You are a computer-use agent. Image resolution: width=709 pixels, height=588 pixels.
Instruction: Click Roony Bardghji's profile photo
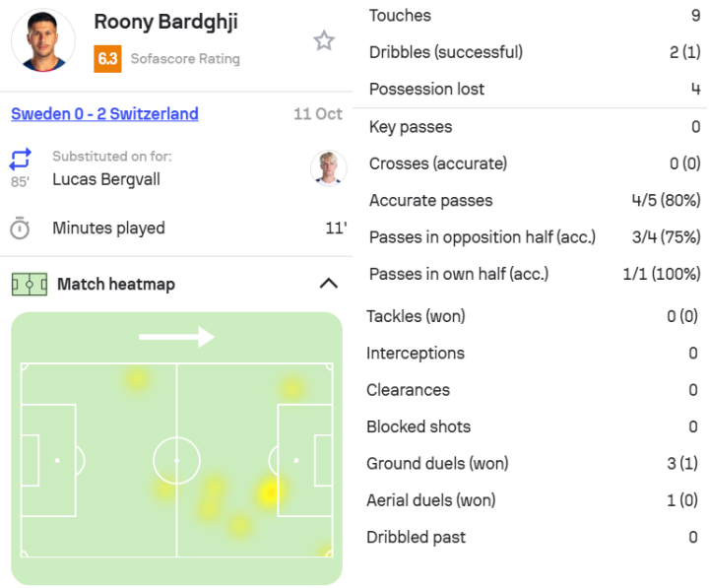(42, 41)
